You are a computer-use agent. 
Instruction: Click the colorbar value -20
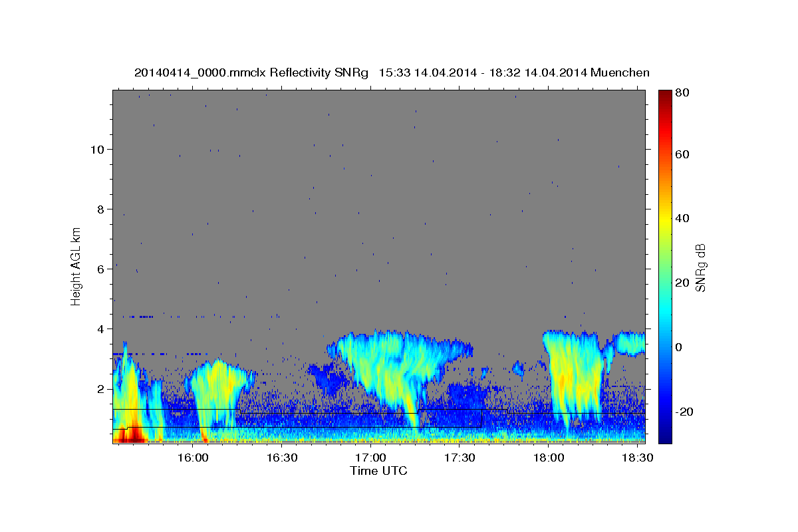click(x=684, y=412)
